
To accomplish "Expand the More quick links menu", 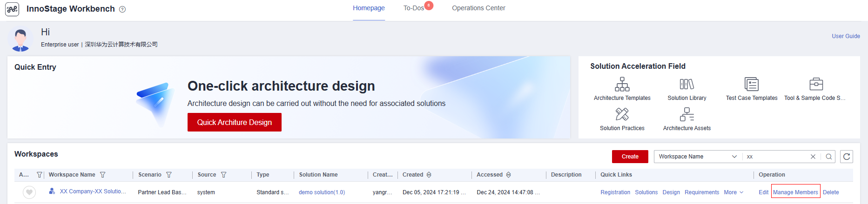I will tap(733, 192).
